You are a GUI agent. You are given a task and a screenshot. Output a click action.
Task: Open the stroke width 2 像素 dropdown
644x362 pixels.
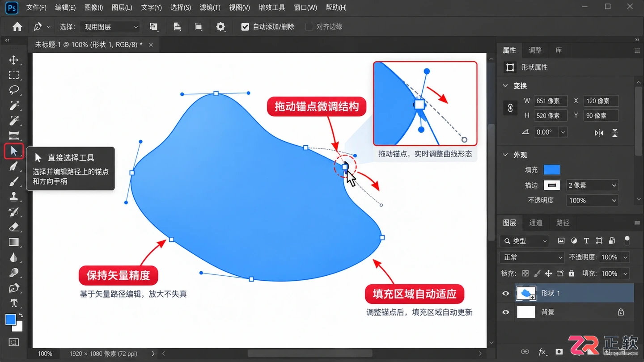[x=592, y=185]
